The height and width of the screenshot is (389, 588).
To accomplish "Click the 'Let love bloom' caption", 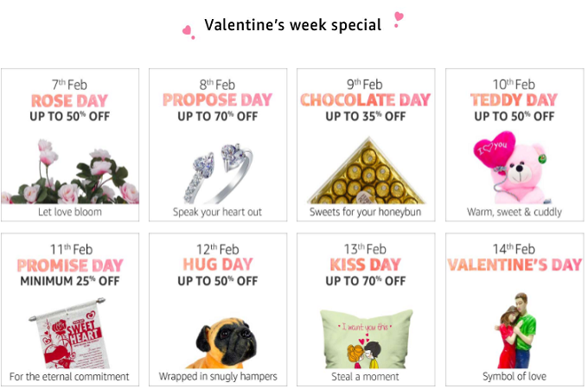I will click(70, 212).
